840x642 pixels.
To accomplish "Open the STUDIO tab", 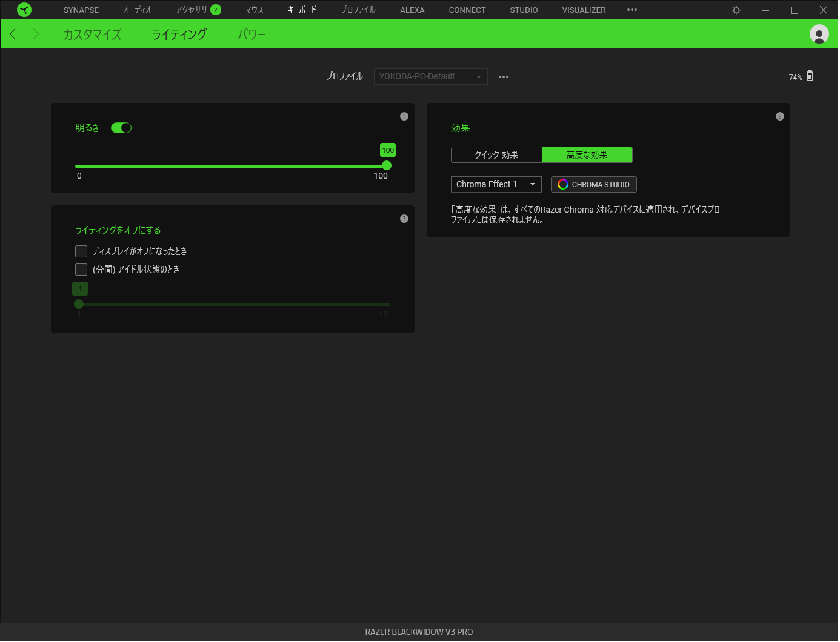I will click(x=524, y=10).
